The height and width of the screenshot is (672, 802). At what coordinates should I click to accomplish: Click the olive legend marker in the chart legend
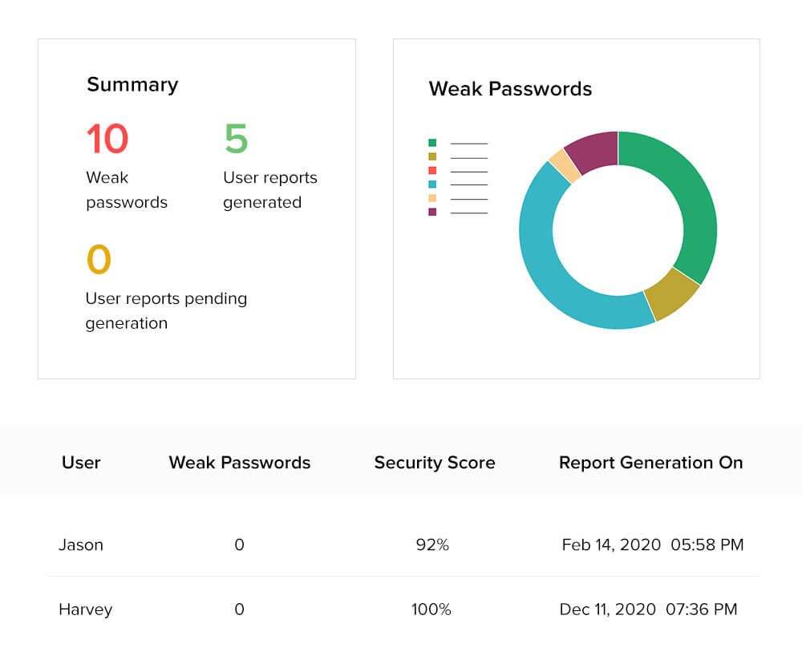[432, 156]
